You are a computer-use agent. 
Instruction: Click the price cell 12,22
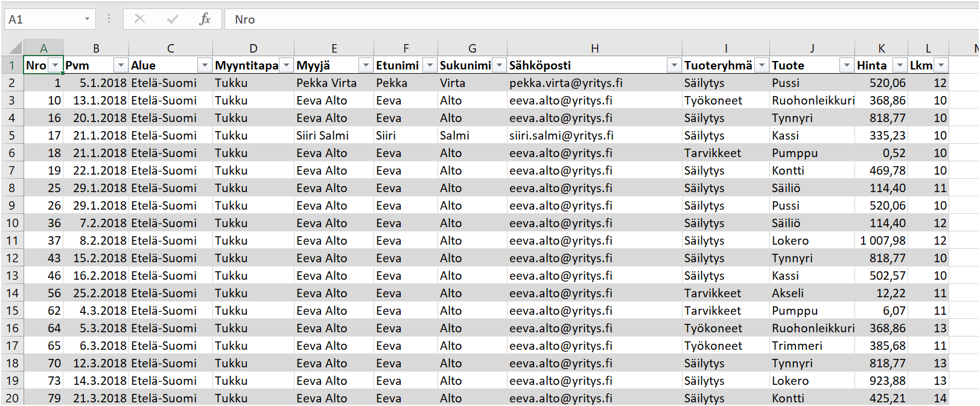[x=882, y=293]
